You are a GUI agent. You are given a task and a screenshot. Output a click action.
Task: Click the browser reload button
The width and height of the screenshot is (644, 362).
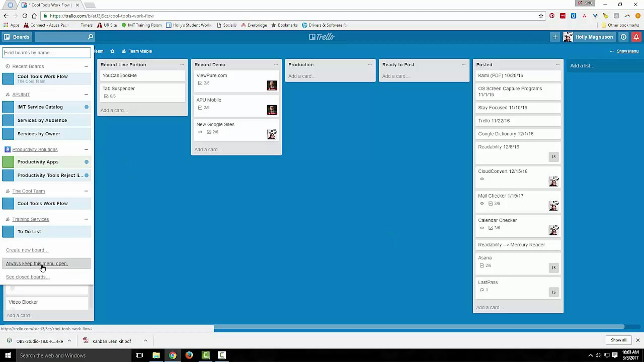tap(25, 16)
